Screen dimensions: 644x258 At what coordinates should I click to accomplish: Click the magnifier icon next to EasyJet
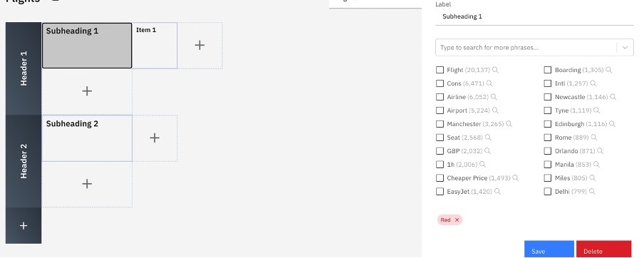click(x=497, y=192)
